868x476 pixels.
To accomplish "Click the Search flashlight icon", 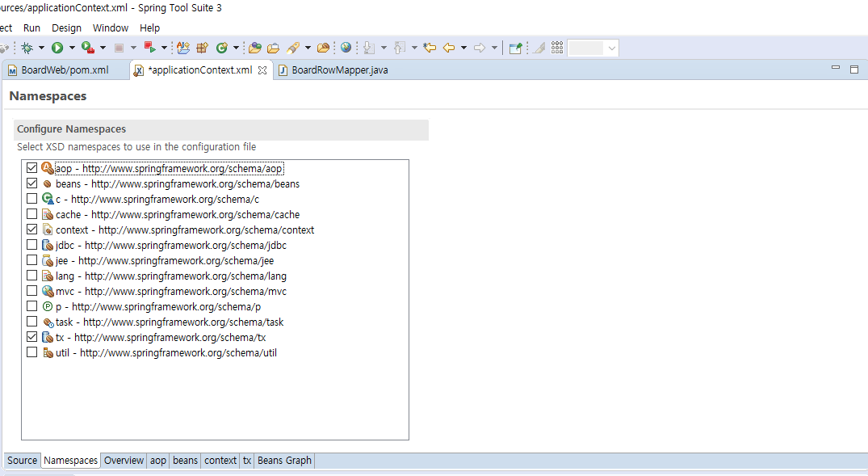I will (x=293, y=48).
